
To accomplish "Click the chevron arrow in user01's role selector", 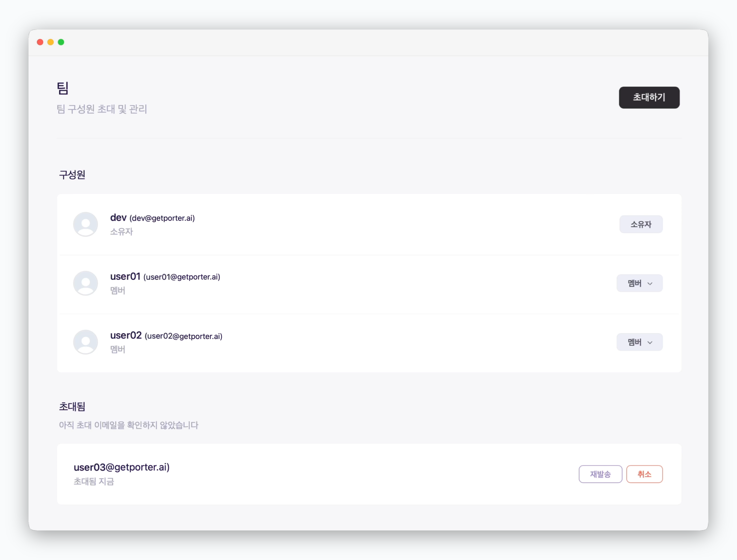I will pyautogui.click(x=650, y=284).
